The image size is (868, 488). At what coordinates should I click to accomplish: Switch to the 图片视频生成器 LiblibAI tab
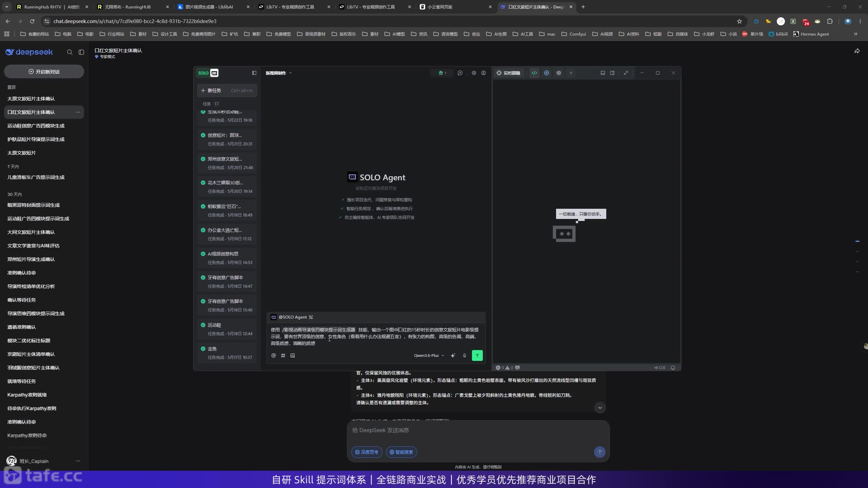tap(213, 7)
